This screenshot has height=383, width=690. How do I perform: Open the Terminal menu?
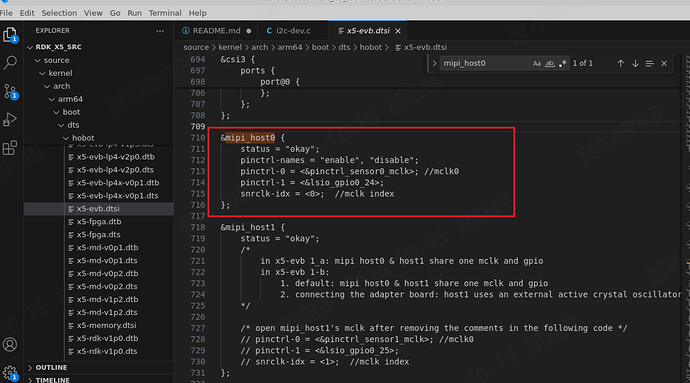coord(165,13)
